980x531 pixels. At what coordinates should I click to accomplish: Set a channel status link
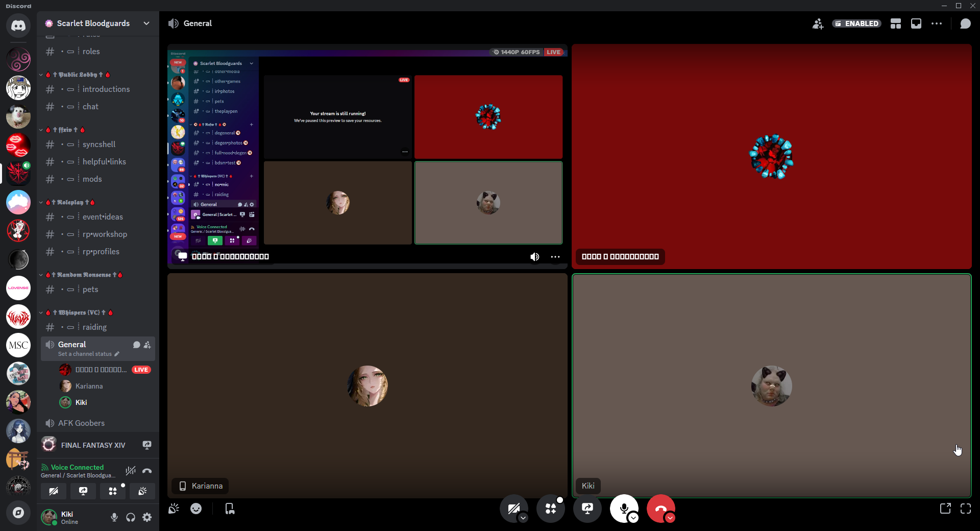pos(88,354)
